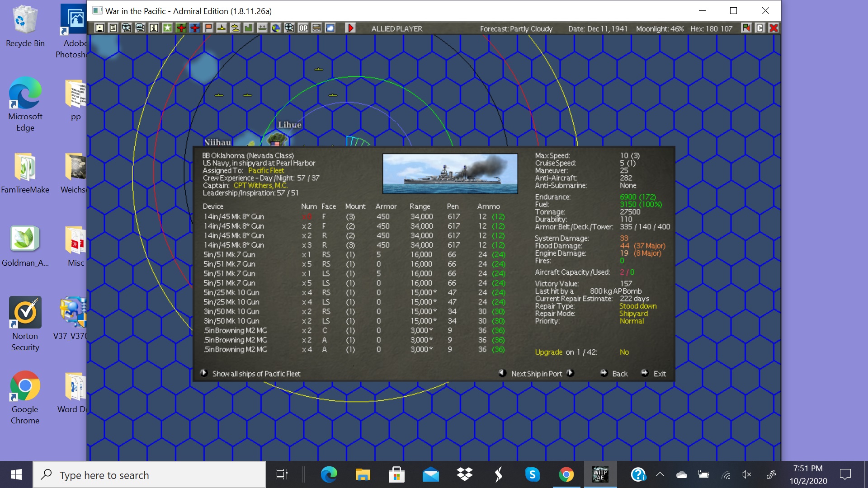Click the red X quit icon in toolbar
Image resolution: width=868 pixels, height=488 pixels.
(x=774, y=28)
